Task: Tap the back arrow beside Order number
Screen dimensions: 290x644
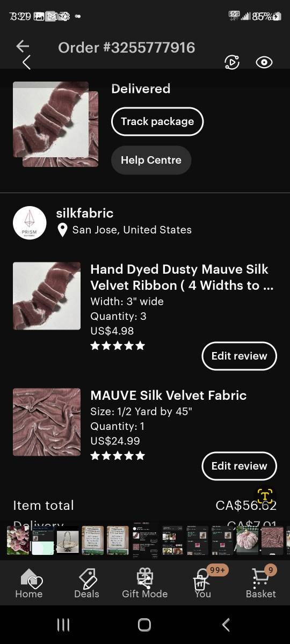Action: point(23,47)
